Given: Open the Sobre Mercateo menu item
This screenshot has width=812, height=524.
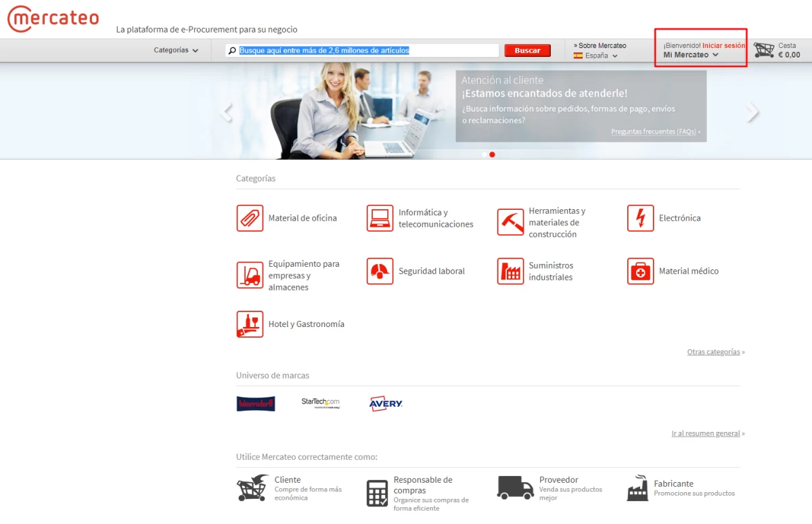Looking at the screenshot, I should pyautogui.click(x=602, y=45).
